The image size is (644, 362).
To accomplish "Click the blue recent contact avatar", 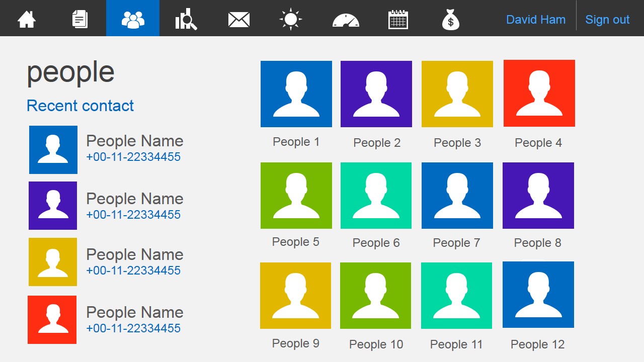I will (53, 150).
